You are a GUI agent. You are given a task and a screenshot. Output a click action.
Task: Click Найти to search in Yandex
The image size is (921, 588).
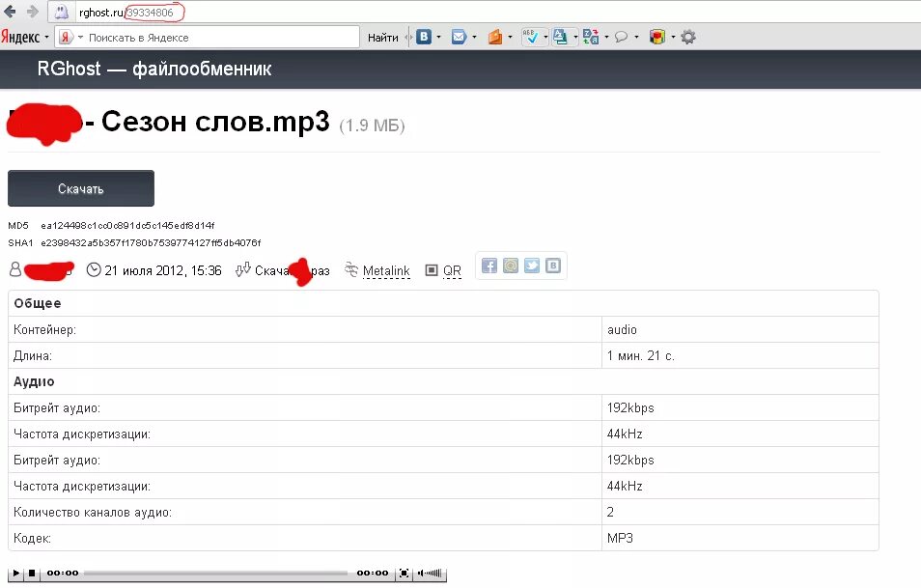click(382, 36)
